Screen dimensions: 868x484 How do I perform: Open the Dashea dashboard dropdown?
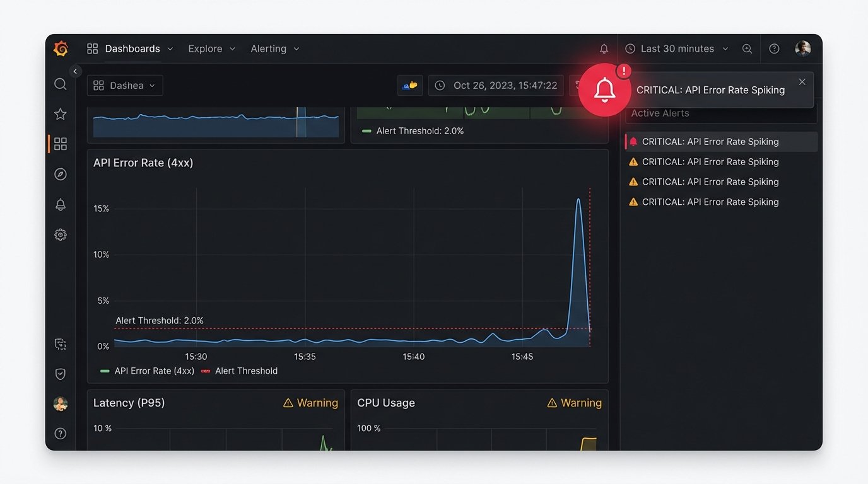click(x=125, y=86)
